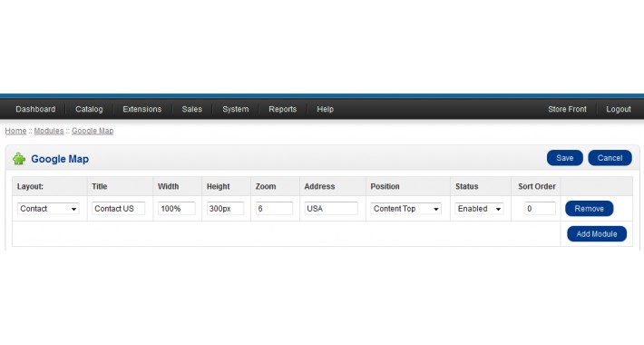Open the Help menu

click(325, 109)
